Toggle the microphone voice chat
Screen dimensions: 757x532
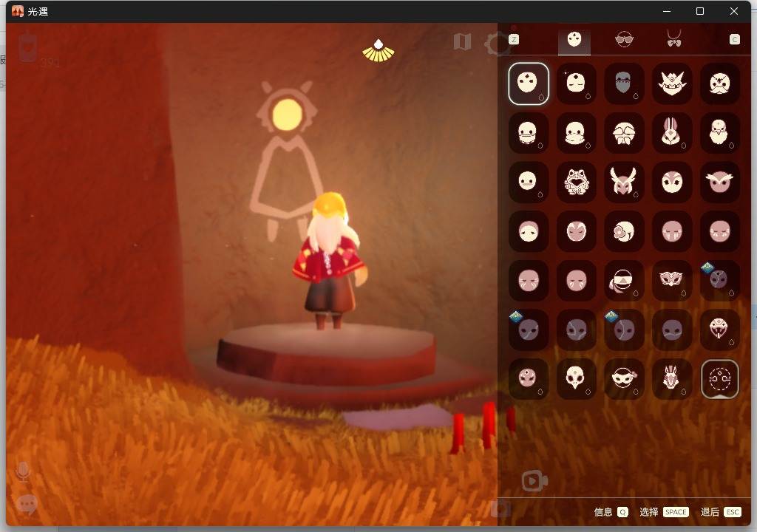pyautogui.click(x=23, y=472)
